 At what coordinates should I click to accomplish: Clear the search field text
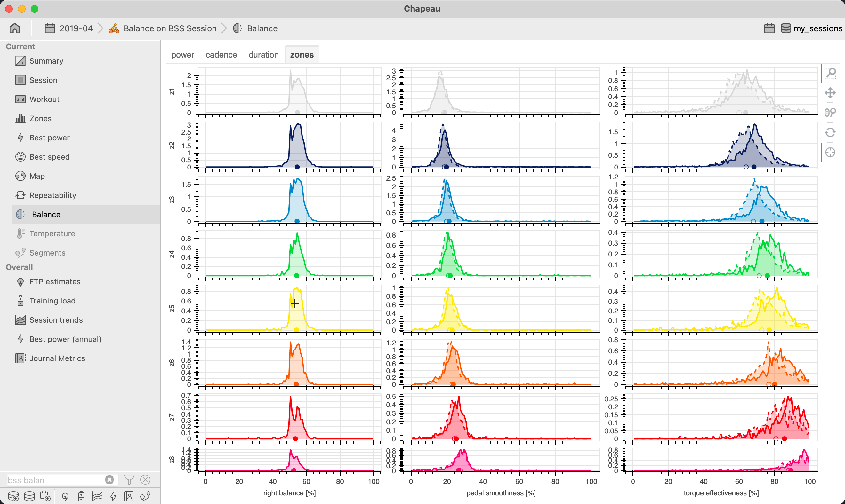pyautogui.click(x=109, y=480)
